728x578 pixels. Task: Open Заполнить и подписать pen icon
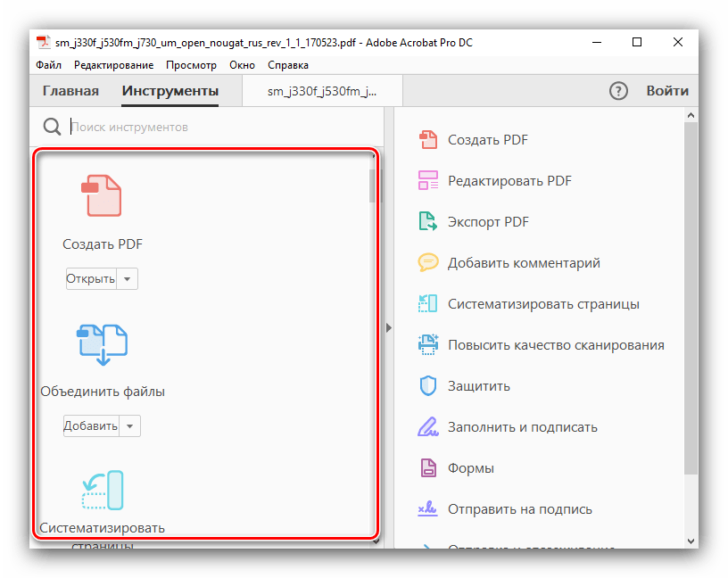(x=428, y=427)
